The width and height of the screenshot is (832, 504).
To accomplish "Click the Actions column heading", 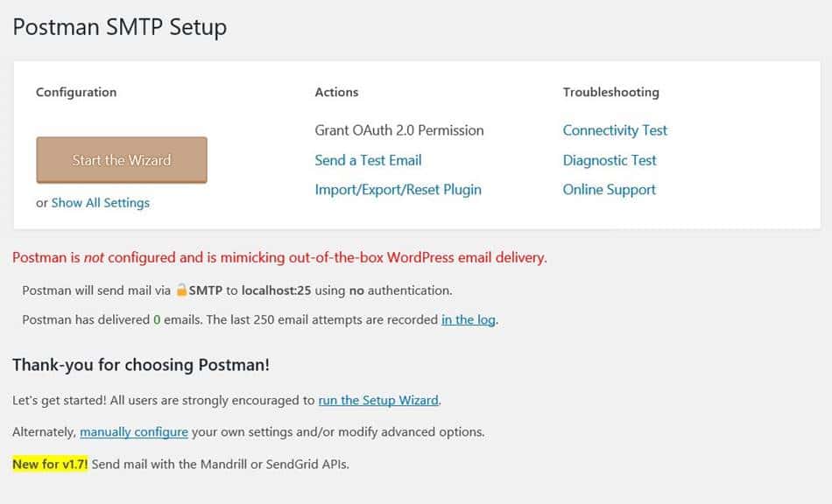I will point(336,92).
